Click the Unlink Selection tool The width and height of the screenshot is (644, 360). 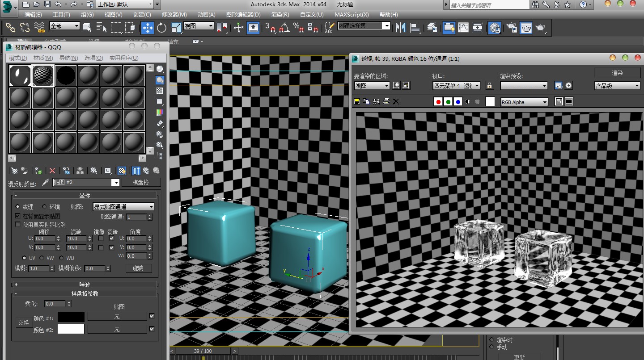(x=25, y=28)
